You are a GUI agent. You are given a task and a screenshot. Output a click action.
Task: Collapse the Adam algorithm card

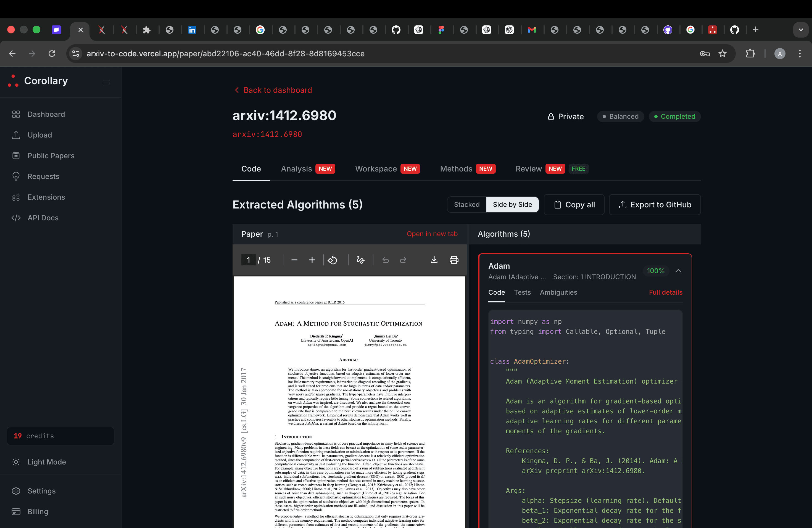(x=678, y=271)
